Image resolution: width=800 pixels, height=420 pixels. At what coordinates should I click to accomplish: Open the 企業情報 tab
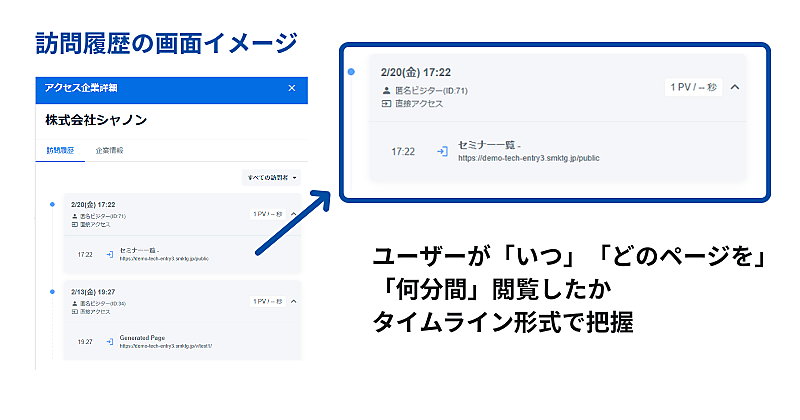coord(109,151)
